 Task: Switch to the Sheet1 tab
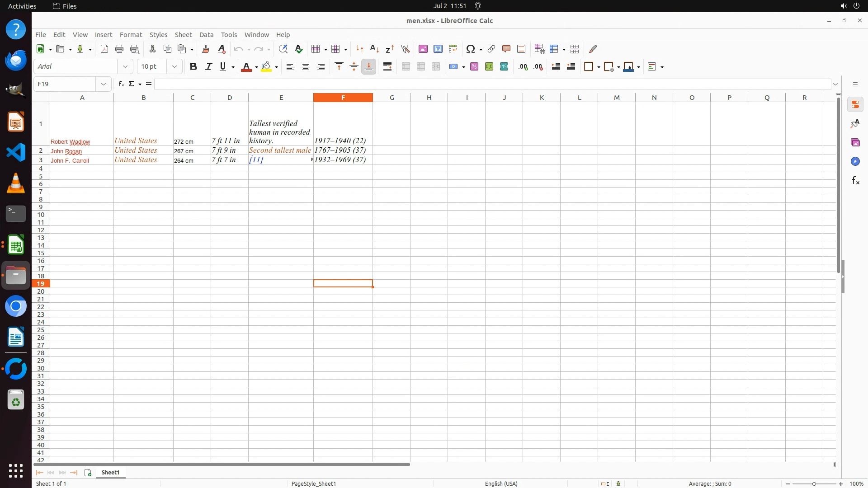pos(110,472)
